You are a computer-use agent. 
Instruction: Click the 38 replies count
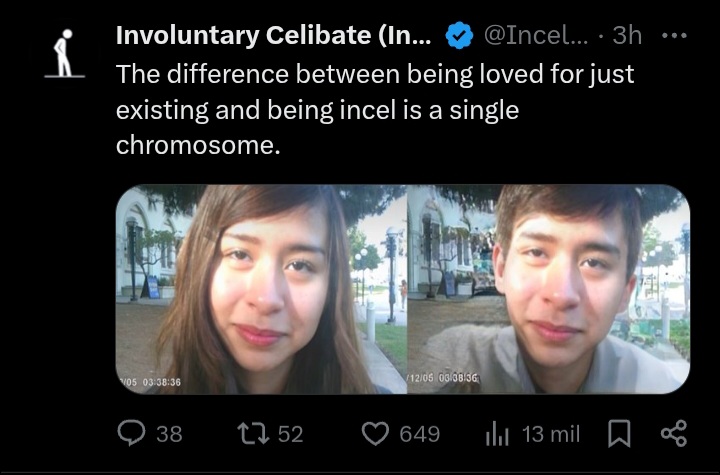(x=169, y=433)
